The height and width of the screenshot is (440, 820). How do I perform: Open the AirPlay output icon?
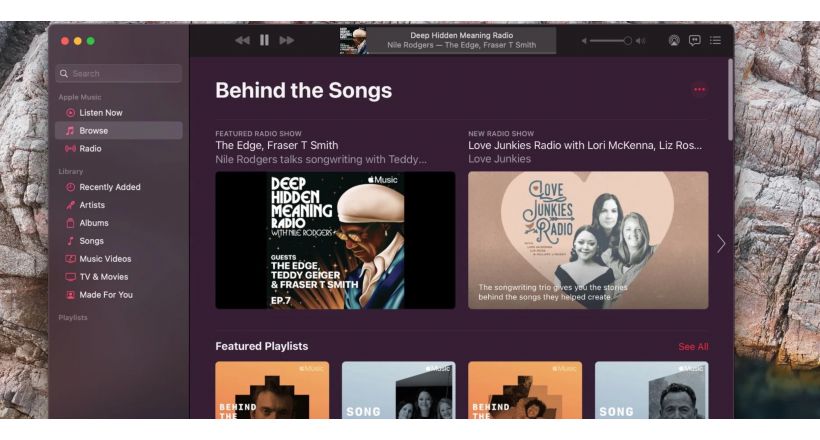click(x=674, y=40)
